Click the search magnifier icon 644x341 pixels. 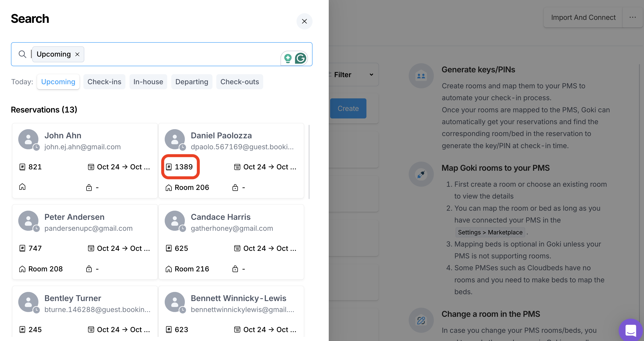22,54
